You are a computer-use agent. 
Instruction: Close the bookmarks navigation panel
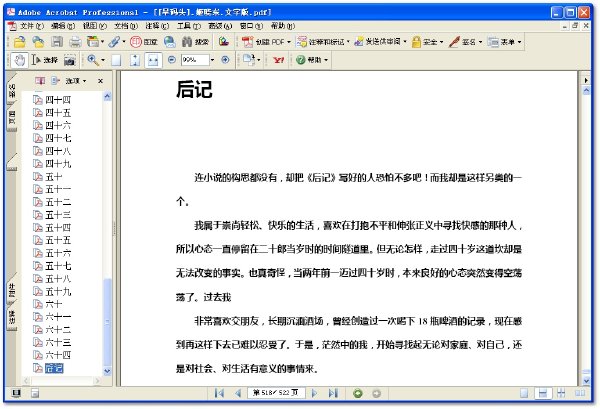pos(100,81)
